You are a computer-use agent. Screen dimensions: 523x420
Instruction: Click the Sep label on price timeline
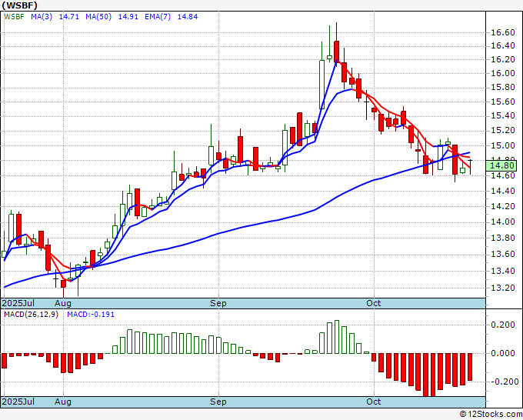pyautogui.click(x=218, y=303)
